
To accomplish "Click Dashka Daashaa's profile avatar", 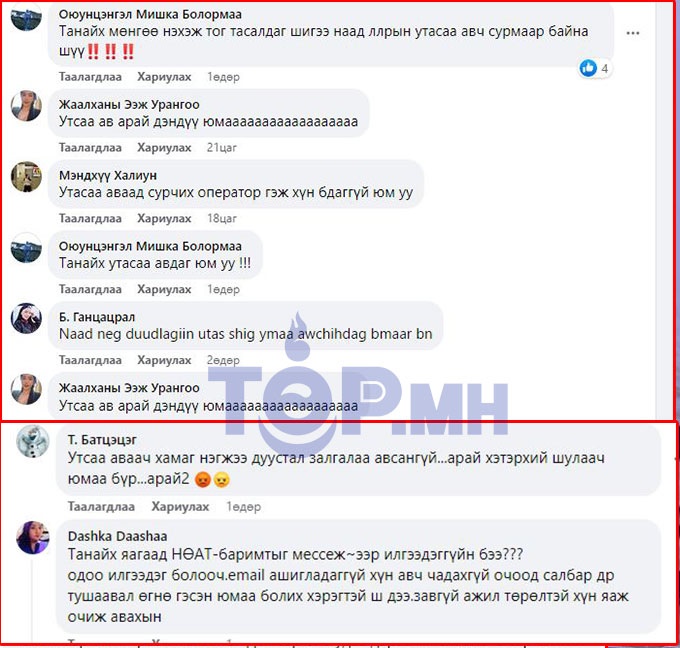I will click(33, 538).
